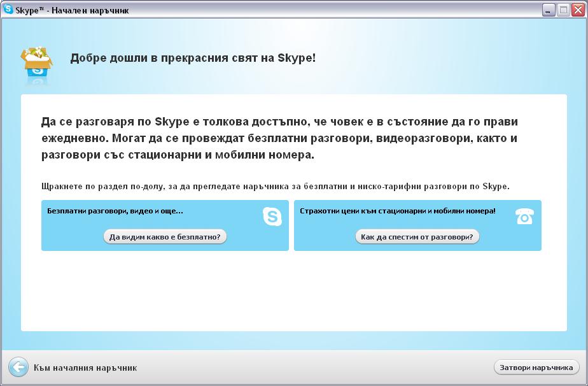The height and width of the screenshot is (386, 588).
Task: Click the "Добре дошли в прекрасния свят" heading
Action: coord(193,58)
